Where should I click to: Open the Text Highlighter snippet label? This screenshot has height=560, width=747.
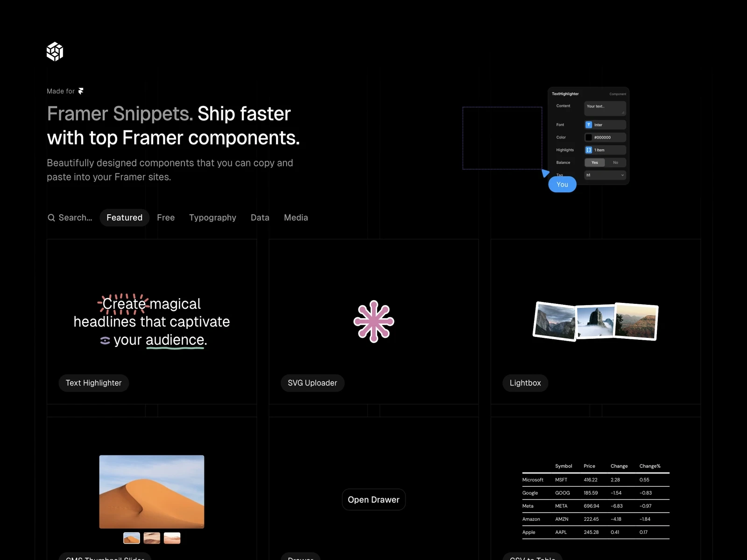93,383
